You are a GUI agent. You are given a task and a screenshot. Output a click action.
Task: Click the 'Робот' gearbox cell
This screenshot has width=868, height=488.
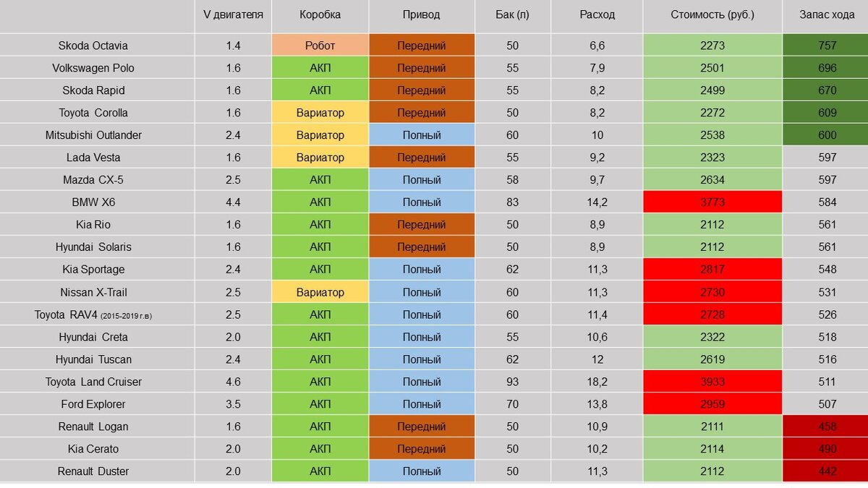320,46
